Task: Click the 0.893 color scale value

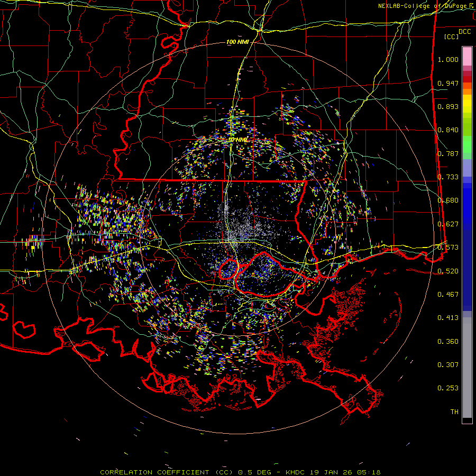Action: point(448,106)
